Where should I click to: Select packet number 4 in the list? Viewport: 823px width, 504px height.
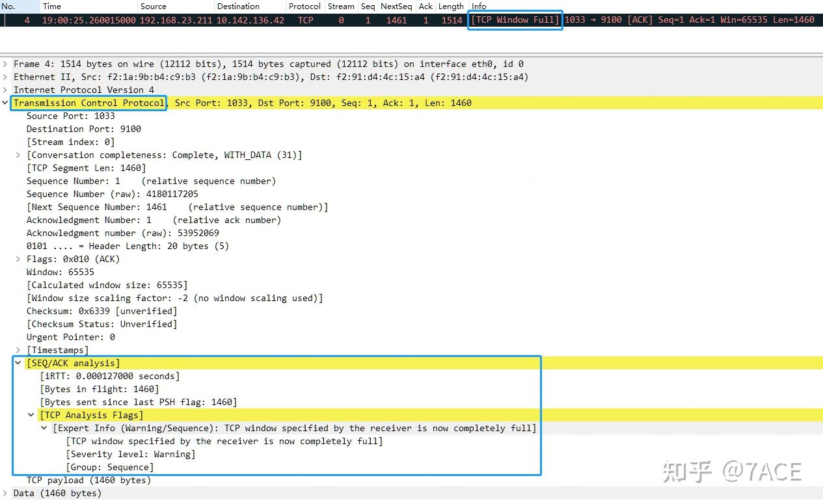click(195, 20)
